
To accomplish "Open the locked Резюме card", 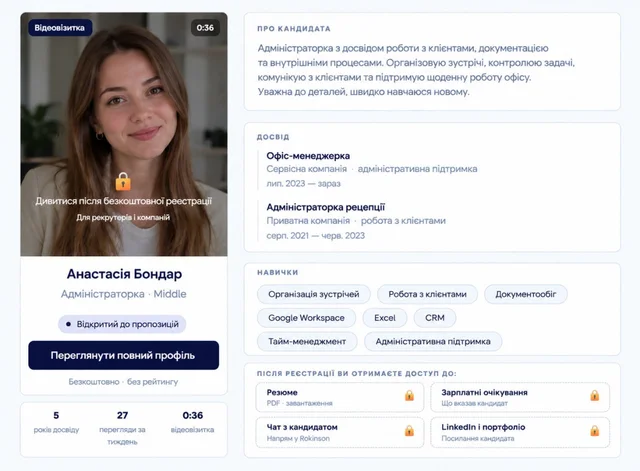I will click(x=340, y=397).
